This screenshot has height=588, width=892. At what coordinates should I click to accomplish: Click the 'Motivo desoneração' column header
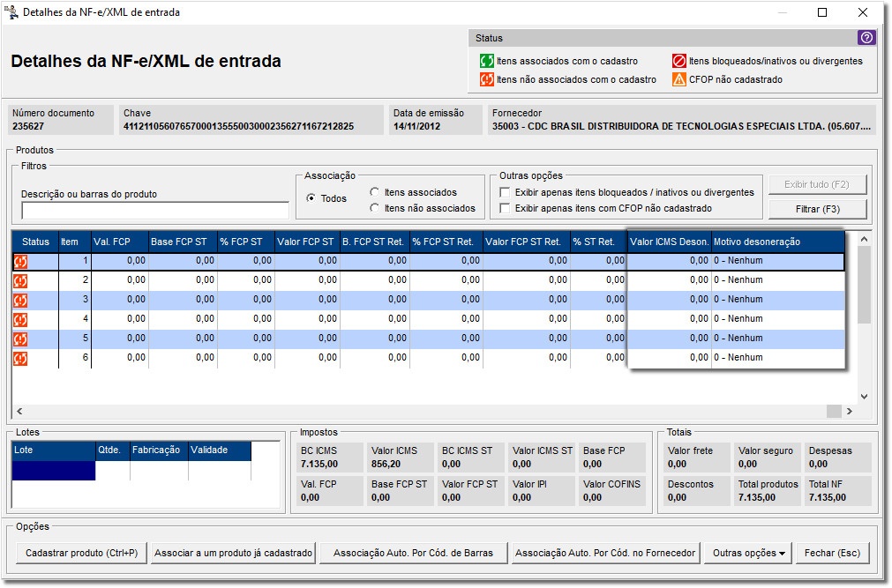[777, 242]
